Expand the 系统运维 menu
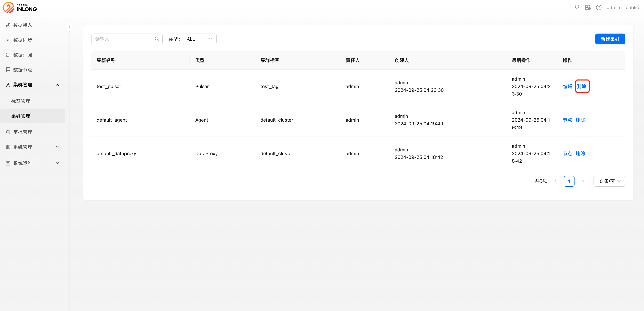 [33, 163]
